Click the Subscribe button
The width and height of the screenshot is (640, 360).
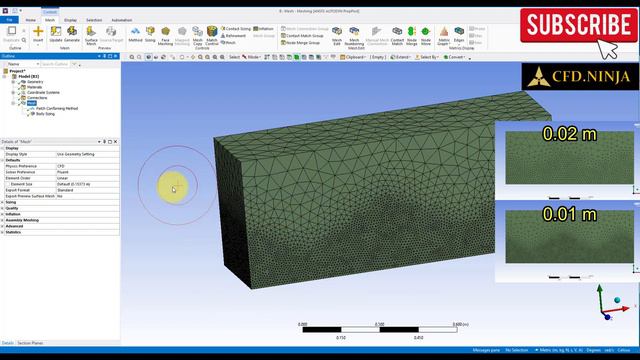pos(579,25)
